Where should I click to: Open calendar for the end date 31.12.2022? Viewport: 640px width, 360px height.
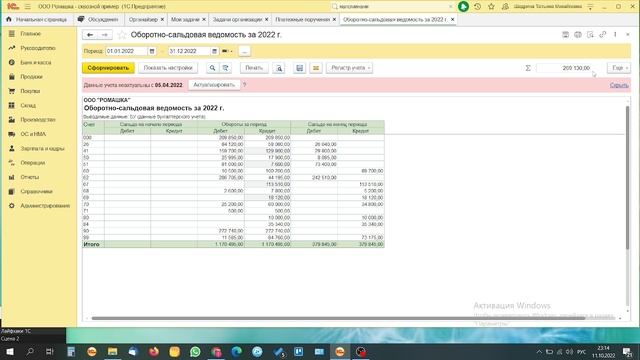coord(214,51)
